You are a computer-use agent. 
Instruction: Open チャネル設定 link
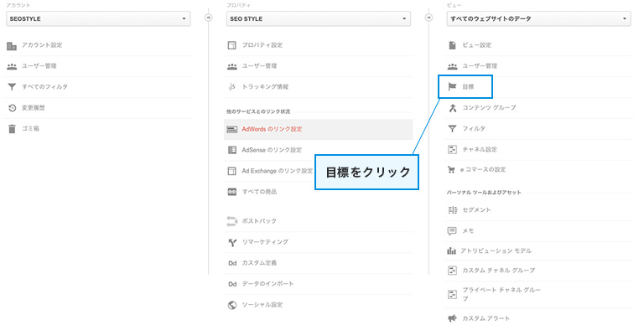click(x=480, y=149)
